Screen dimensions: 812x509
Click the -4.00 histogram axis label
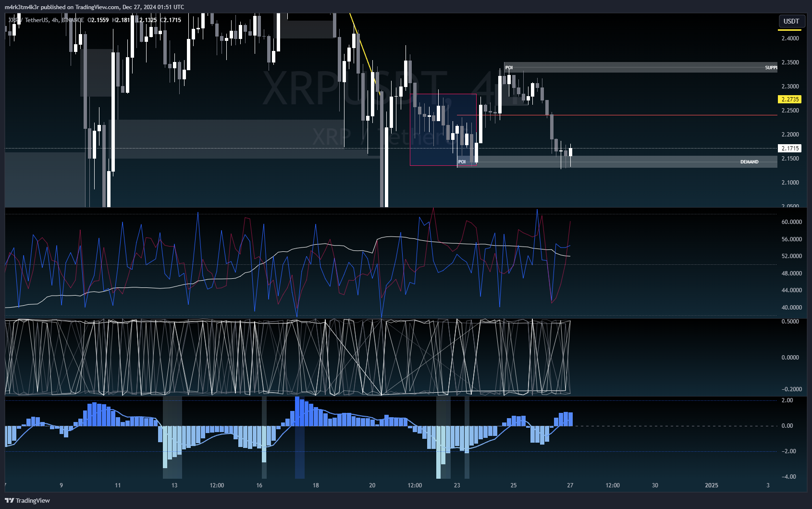click(x=788, y=477)
